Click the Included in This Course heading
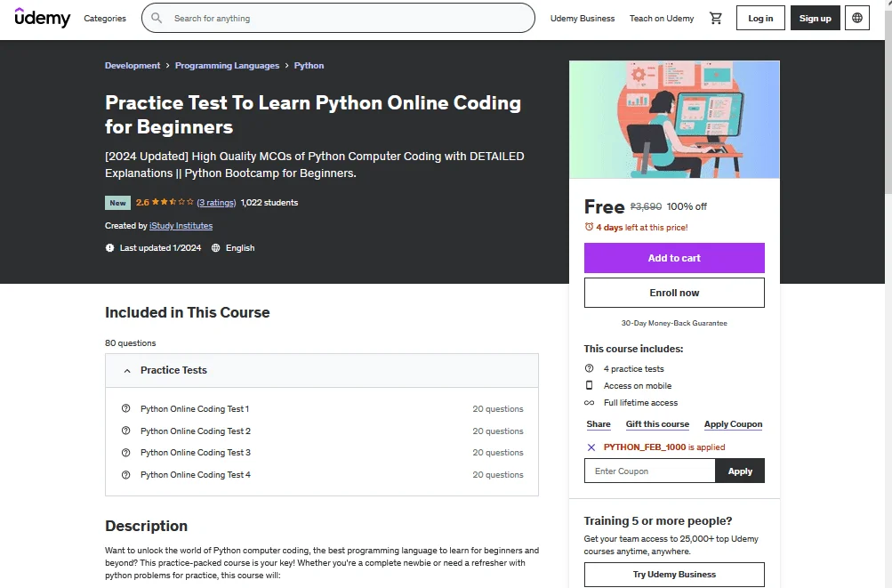 click(x=187, y=312)
